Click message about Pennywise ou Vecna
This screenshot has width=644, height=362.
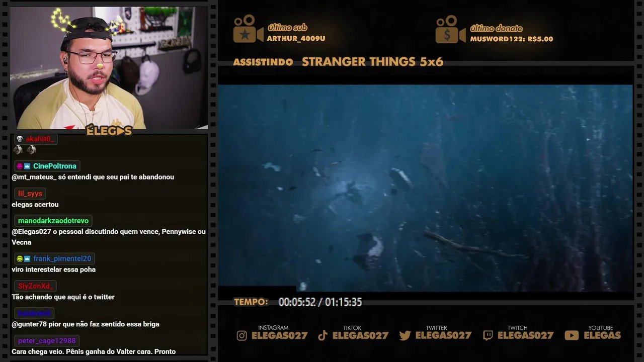tap(109, 237)
